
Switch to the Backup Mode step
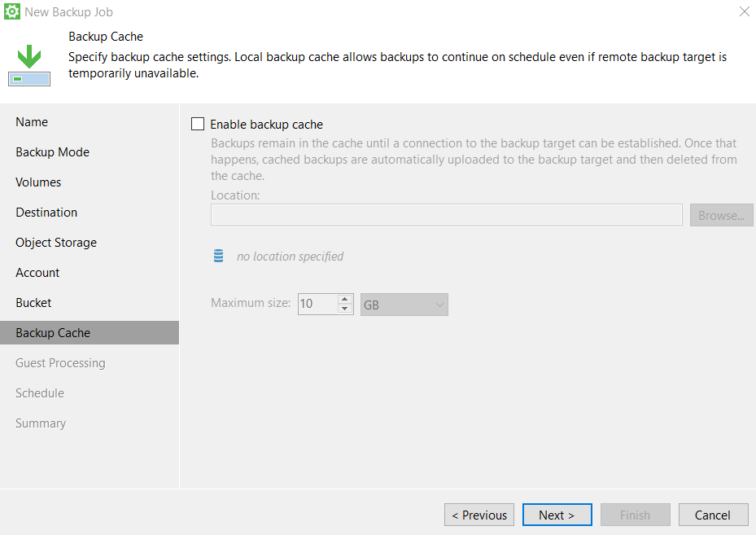(x=52, y=152)
